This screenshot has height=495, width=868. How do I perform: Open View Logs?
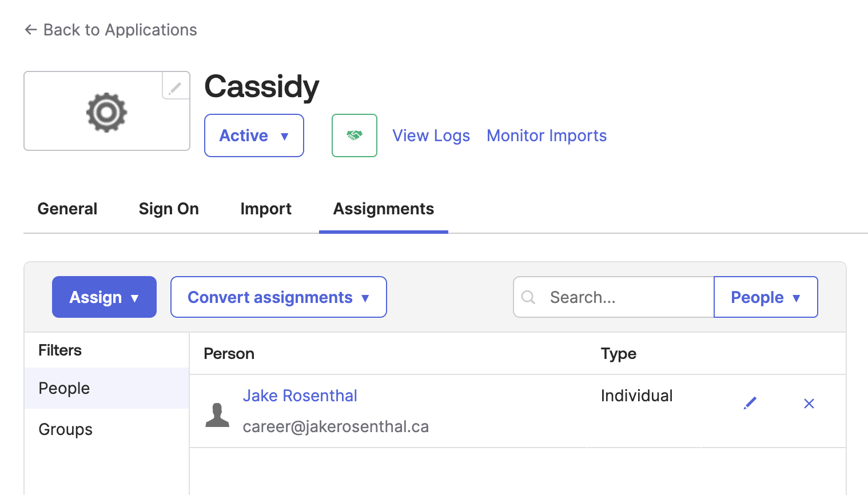coord(431,135)
